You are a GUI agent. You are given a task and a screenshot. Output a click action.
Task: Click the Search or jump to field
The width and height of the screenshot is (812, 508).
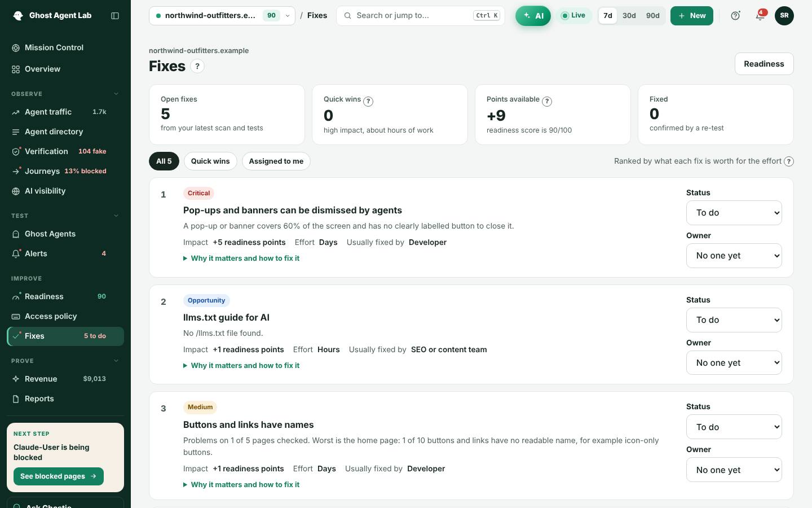421,16
